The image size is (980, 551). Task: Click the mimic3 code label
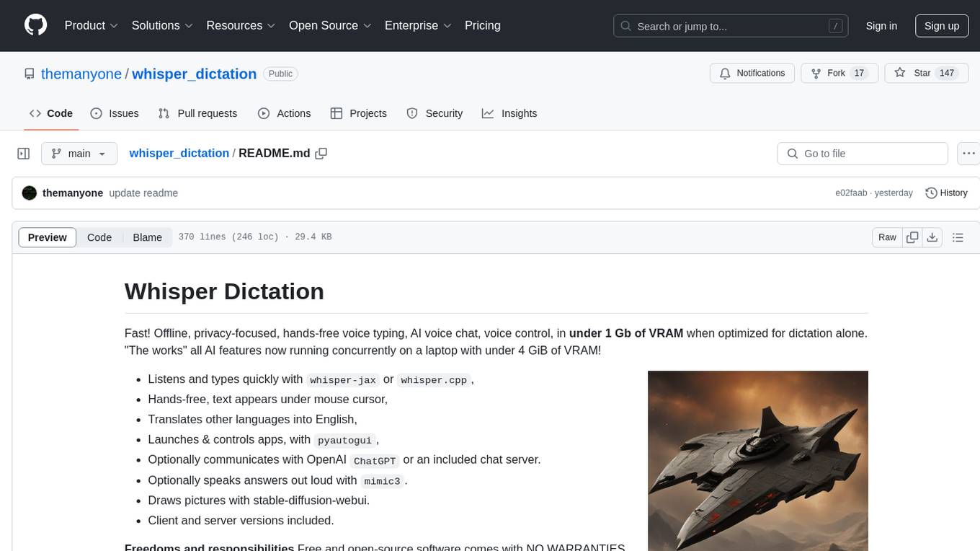point(382,481)
